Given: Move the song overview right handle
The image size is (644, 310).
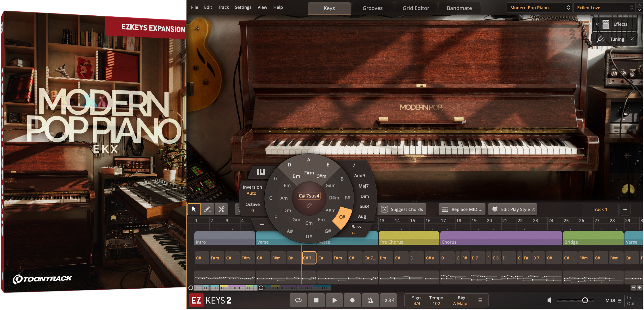Looking at the screenshot, I should click(261, 288).
